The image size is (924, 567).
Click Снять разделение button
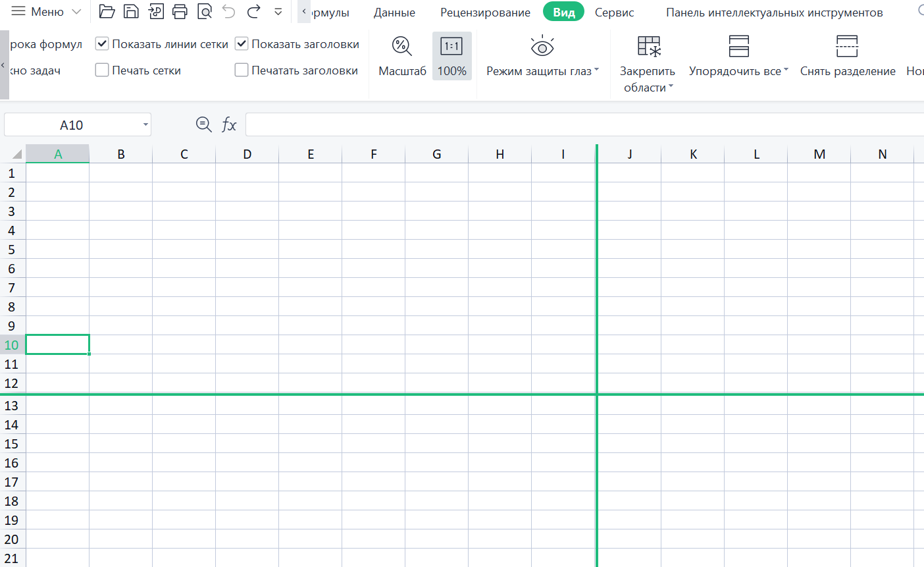point(847,56)
